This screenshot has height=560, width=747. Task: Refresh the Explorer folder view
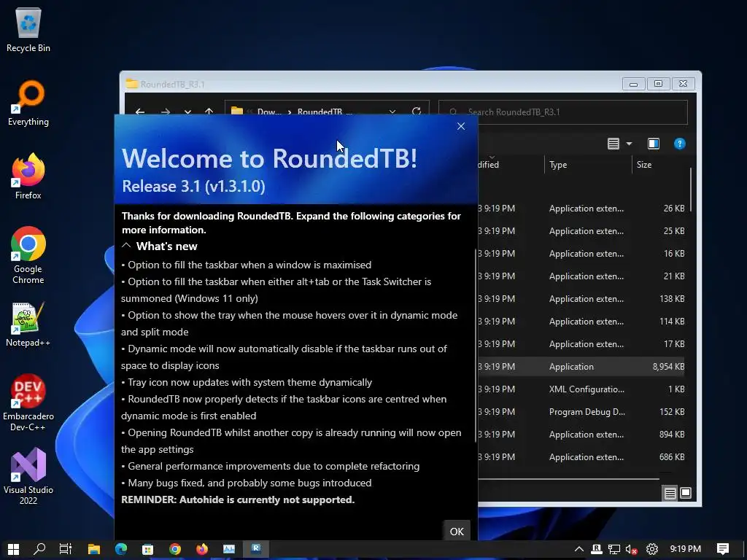point(417,112)
